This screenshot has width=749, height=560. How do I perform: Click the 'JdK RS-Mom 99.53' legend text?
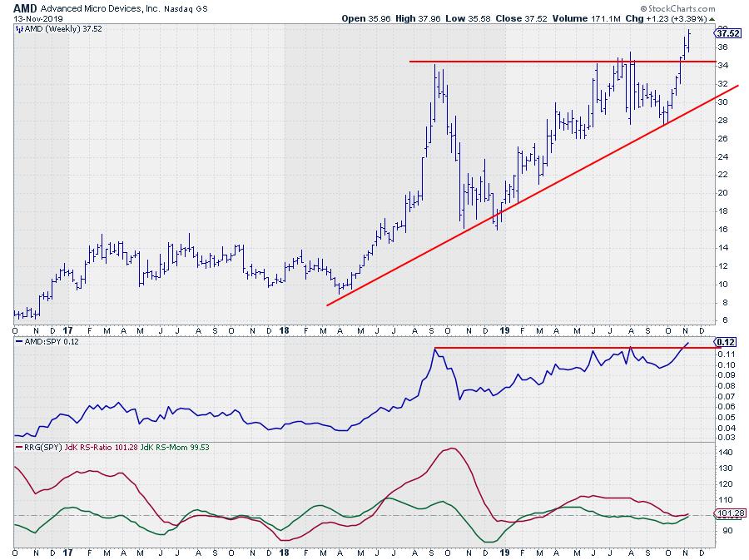(x=175, y=448)
